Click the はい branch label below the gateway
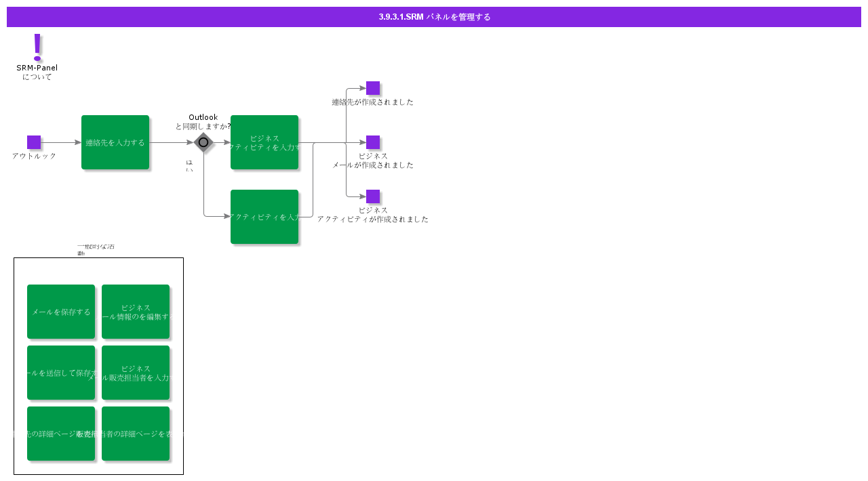 pyautogui.click(x=189, y=166)
